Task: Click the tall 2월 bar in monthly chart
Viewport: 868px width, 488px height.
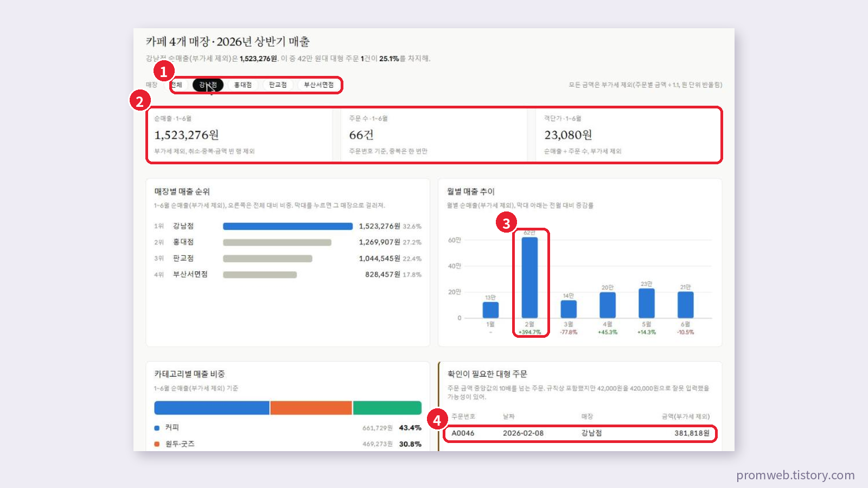Action: click(529, 278)
